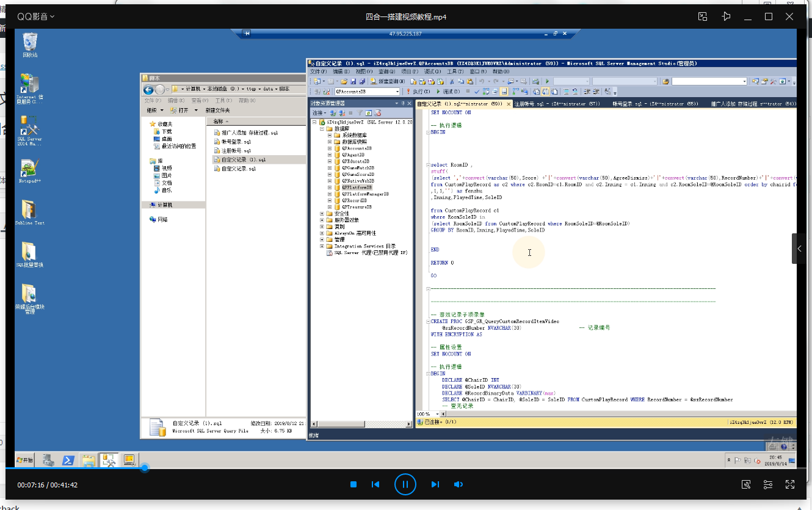Open the 组织 dropdown in Explorer
The height and width of the screenshot is (510, 812).
(x=155, y=110)
